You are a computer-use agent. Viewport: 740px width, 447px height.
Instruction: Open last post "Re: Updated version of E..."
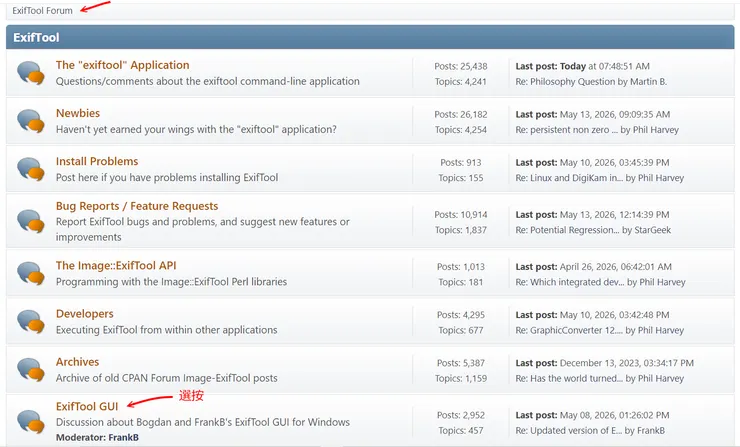(569, 430)
